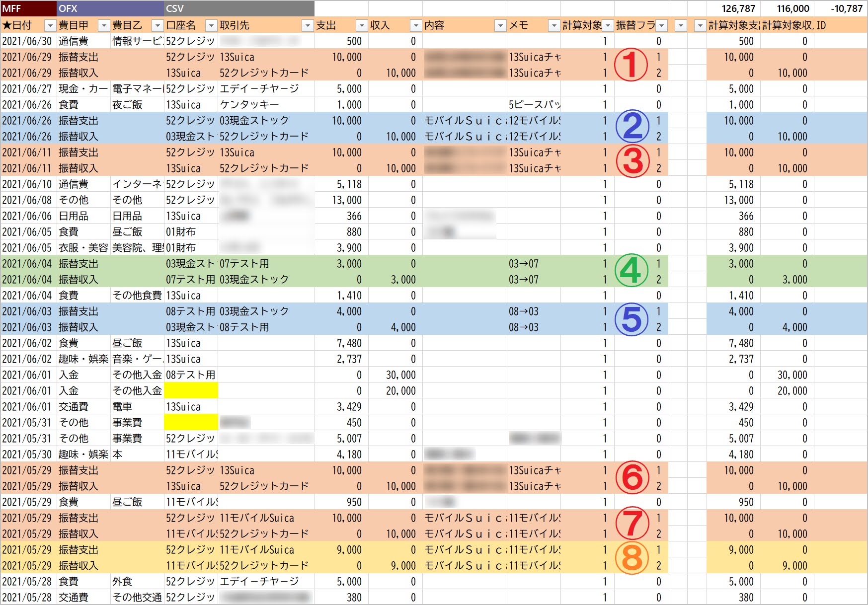Select memo 03→07 in 振替支出 row
The height and width of the screenshot is (605, 868).
click(x=534, y=264)
